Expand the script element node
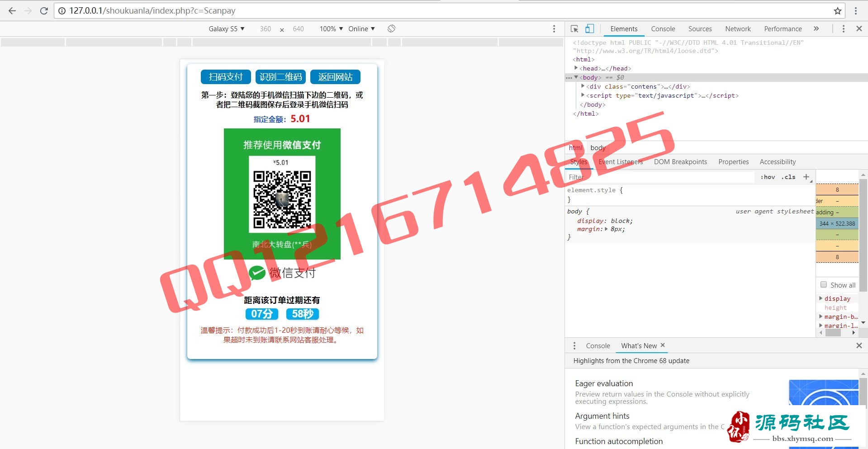This screenshot has width=868, height=449. pyautogui.click(x=583, y=95)
